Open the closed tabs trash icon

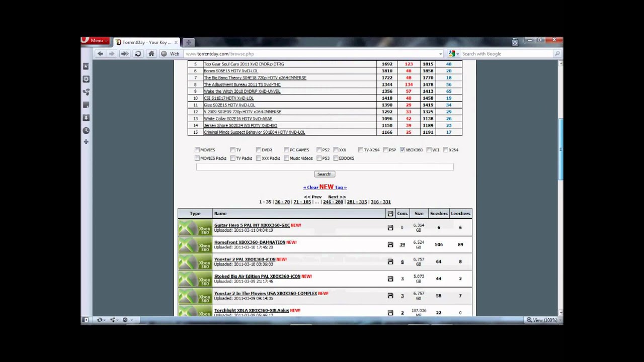tap(515, 42)
